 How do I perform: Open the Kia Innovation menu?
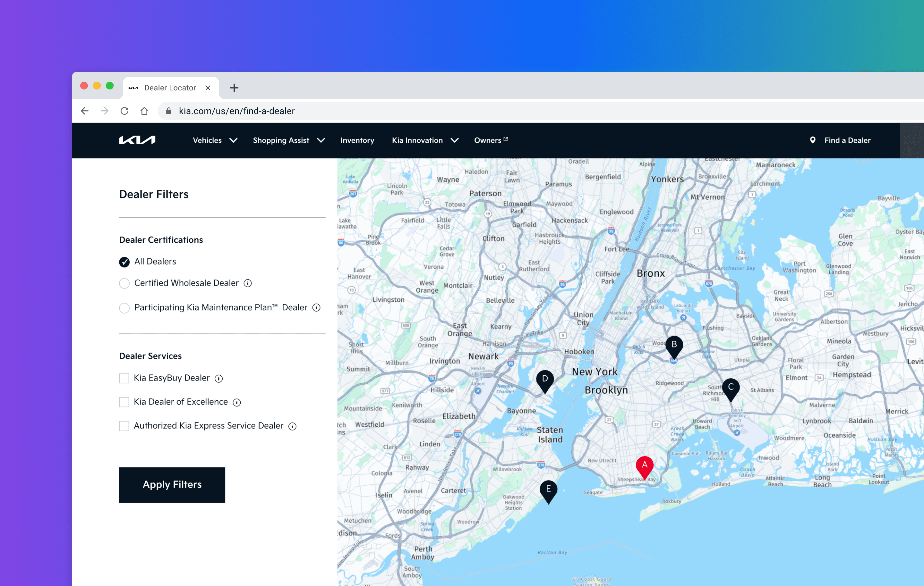tap(417, 140)
